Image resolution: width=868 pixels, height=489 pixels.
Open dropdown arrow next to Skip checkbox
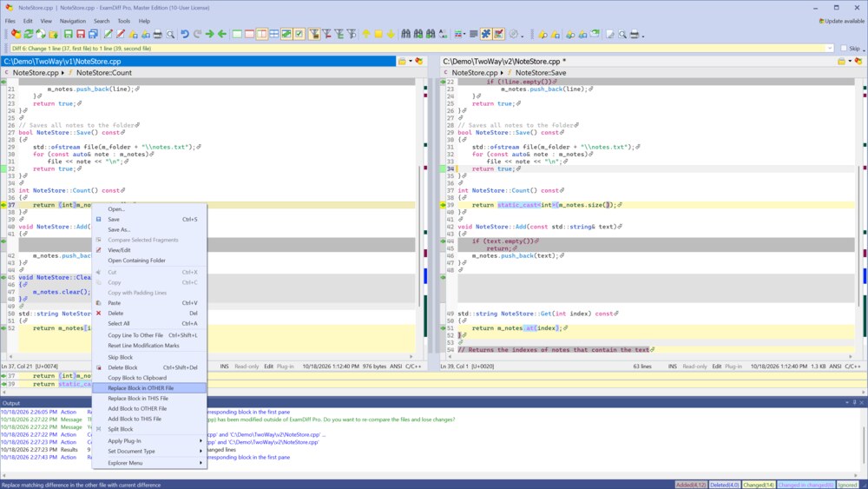click(x=864, y=50)
